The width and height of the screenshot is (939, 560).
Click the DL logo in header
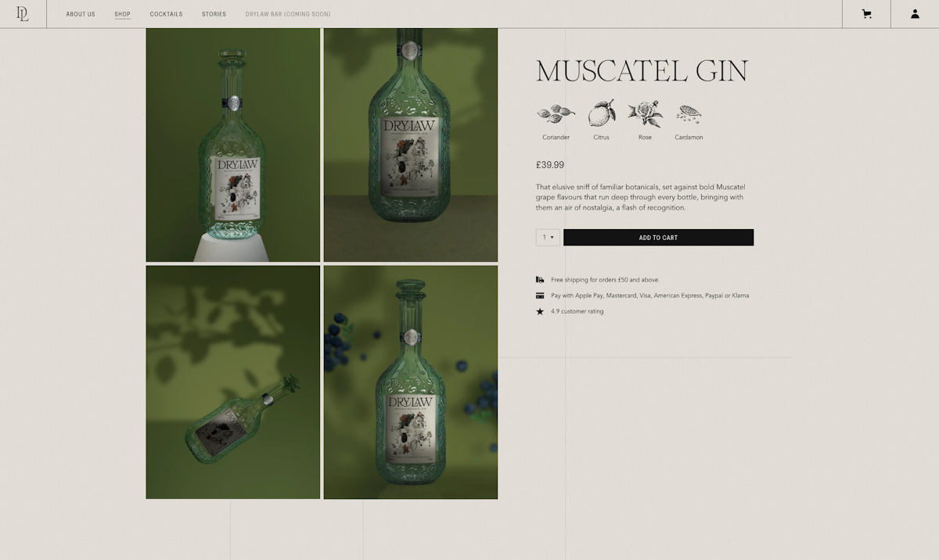(23, 13)
